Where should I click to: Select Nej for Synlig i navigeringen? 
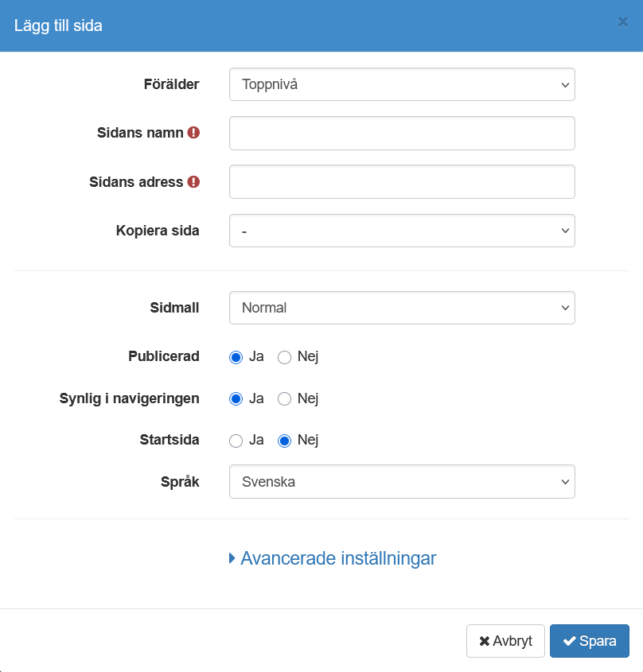tap(284, 398)
